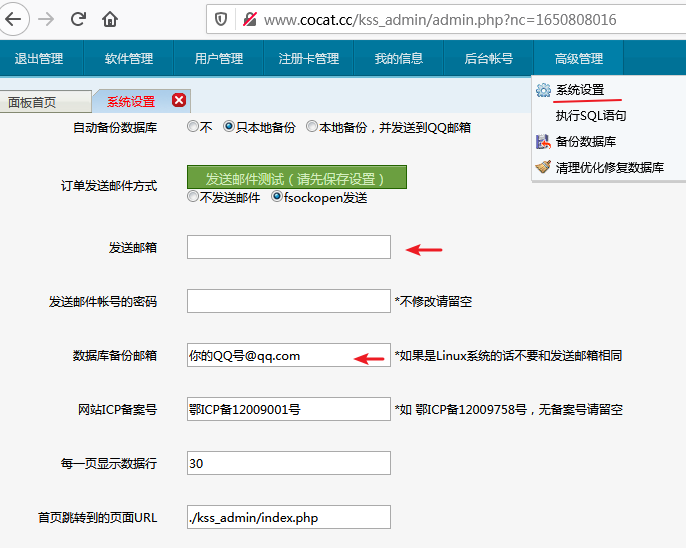This screenshot has width=686, height=548.
Task: Choose 系统设置 from the dropdown menu
Action: click(580, 90)
